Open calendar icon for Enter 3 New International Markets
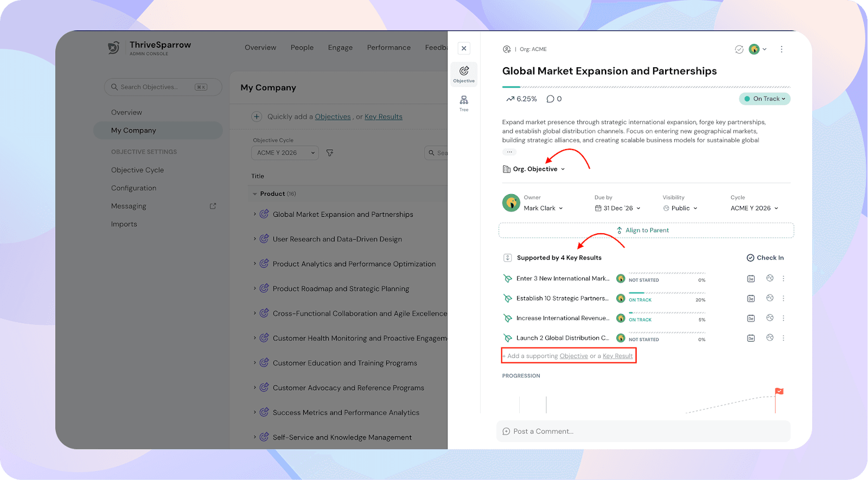 click(751, 279)
